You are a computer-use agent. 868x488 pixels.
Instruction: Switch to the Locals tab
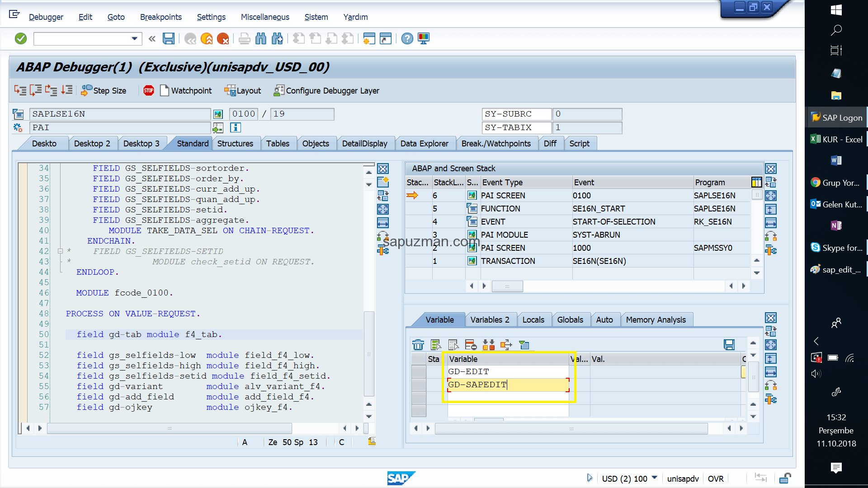(533, 320)
